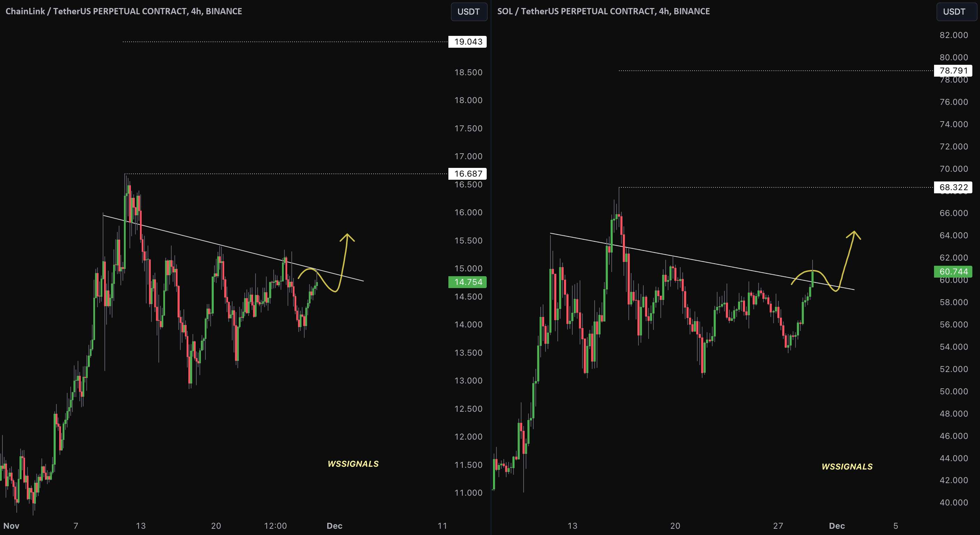The height and width of the screenshot is (535, 980).
Task: Click the 40.000 price axis value
Action: coord(954,503)
